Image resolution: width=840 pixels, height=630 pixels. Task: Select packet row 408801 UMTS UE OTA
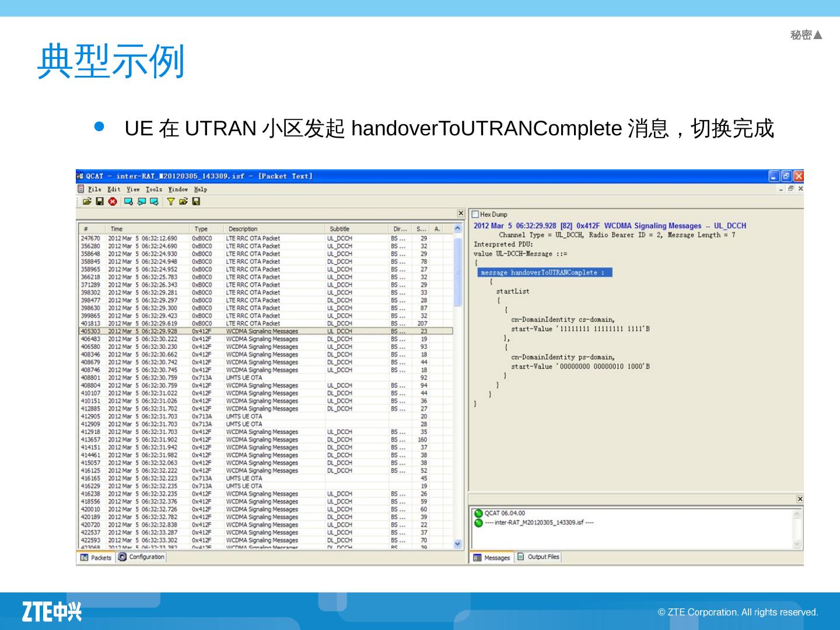[x=265, y=378]
